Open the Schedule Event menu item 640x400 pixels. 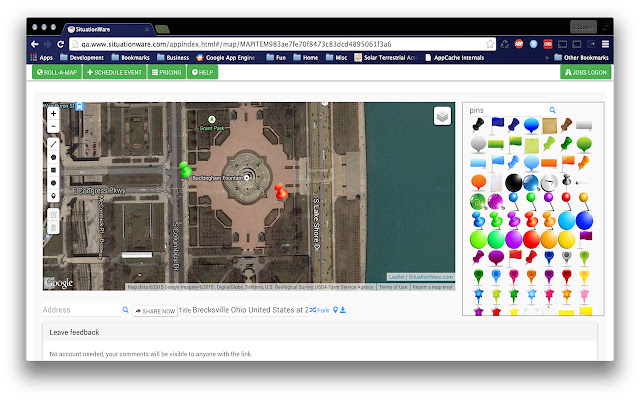click(114, 73)
